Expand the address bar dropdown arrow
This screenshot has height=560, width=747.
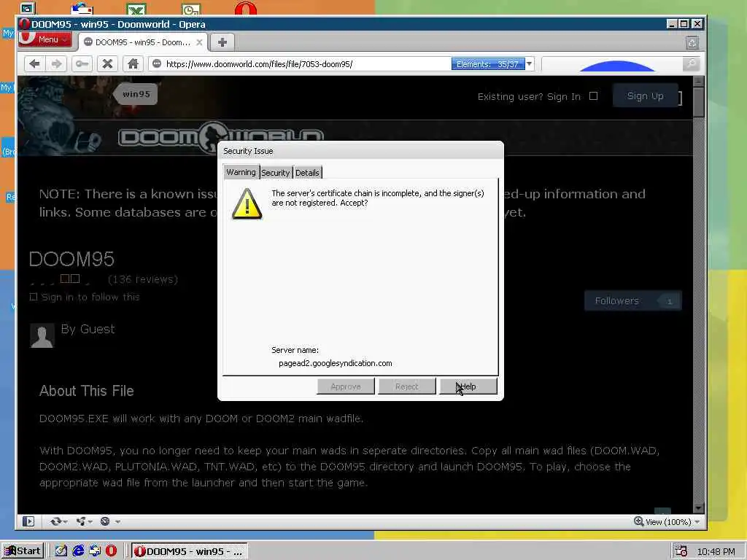530,64
